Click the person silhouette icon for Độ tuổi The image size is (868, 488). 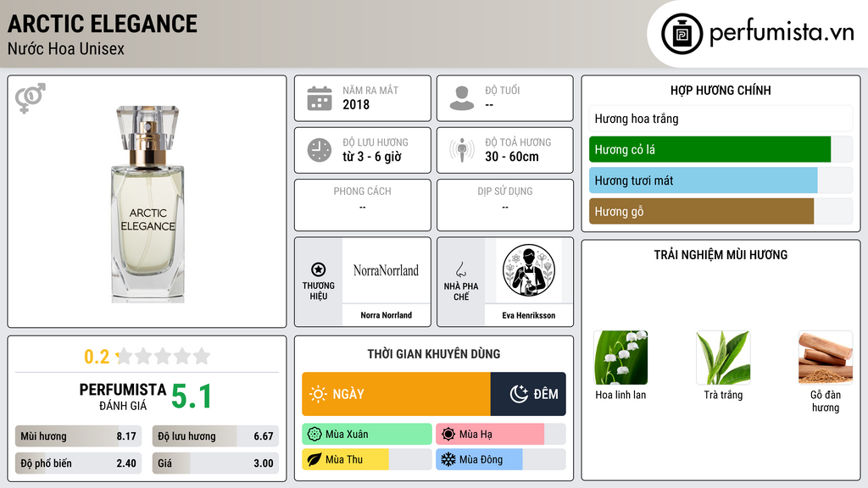pyautogui.click(x=462, y=98)
